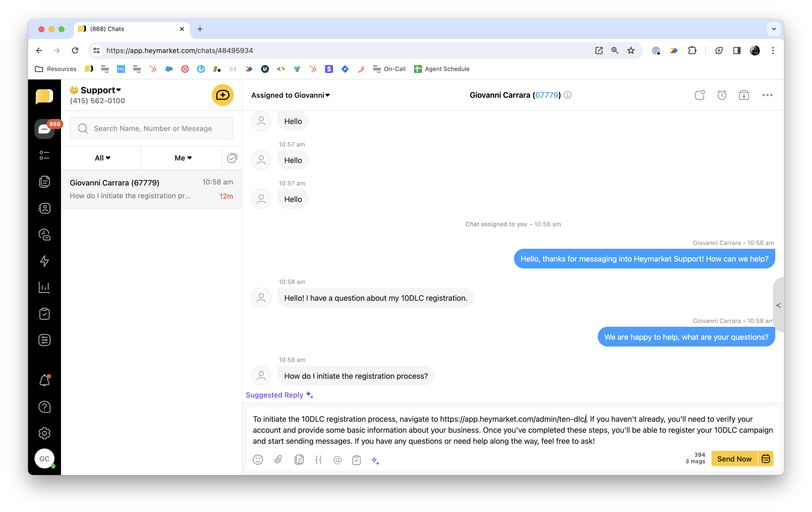
Task: Toggle the closed chats filter checkmark
Action: (232, 157)
